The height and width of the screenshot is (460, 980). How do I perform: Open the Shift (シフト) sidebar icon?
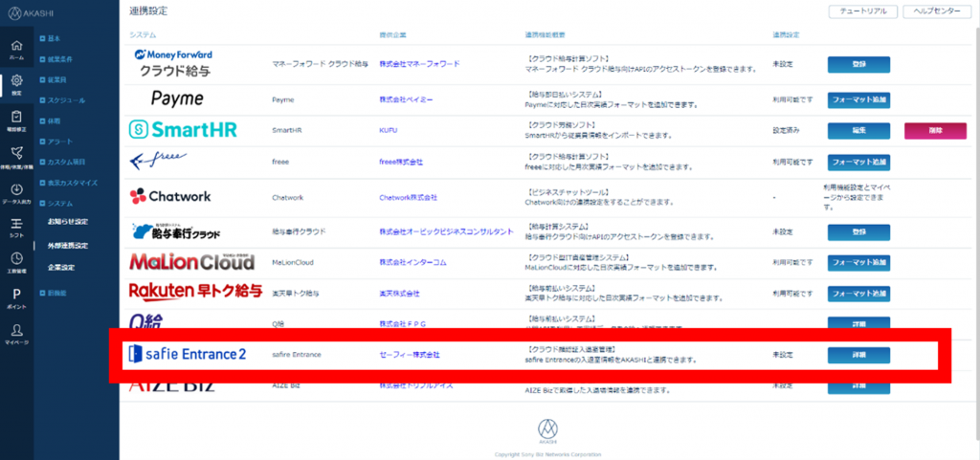[17, 228]
